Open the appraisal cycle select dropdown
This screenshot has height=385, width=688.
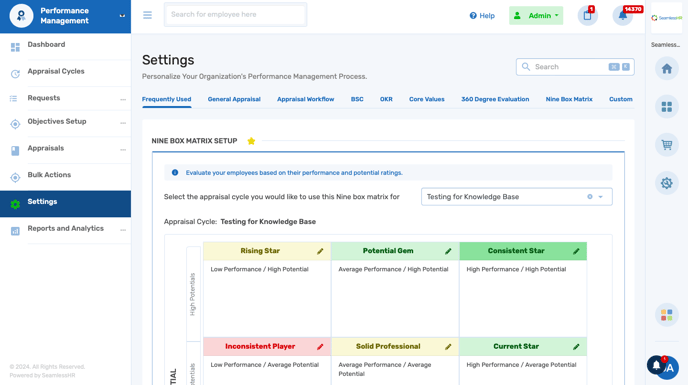pyautogui.click(x=516, y=197)
